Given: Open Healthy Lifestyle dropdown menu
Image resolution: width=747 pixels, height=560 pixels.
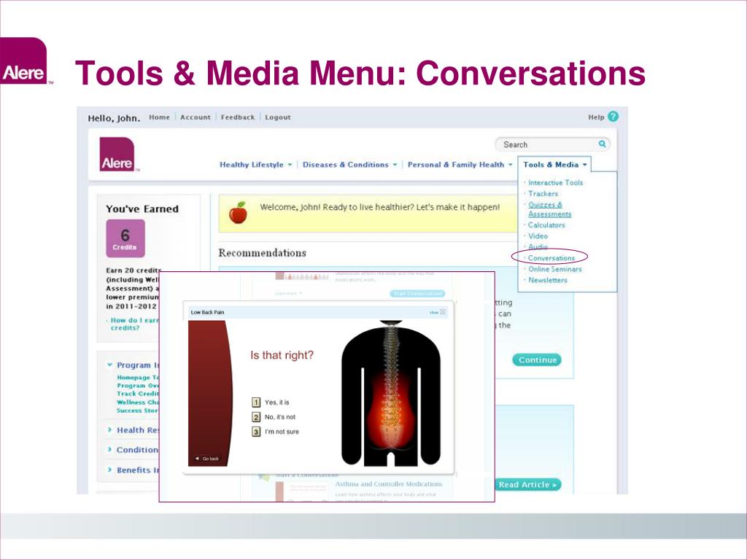Looking at the screenshot, I should coord(255,165).
